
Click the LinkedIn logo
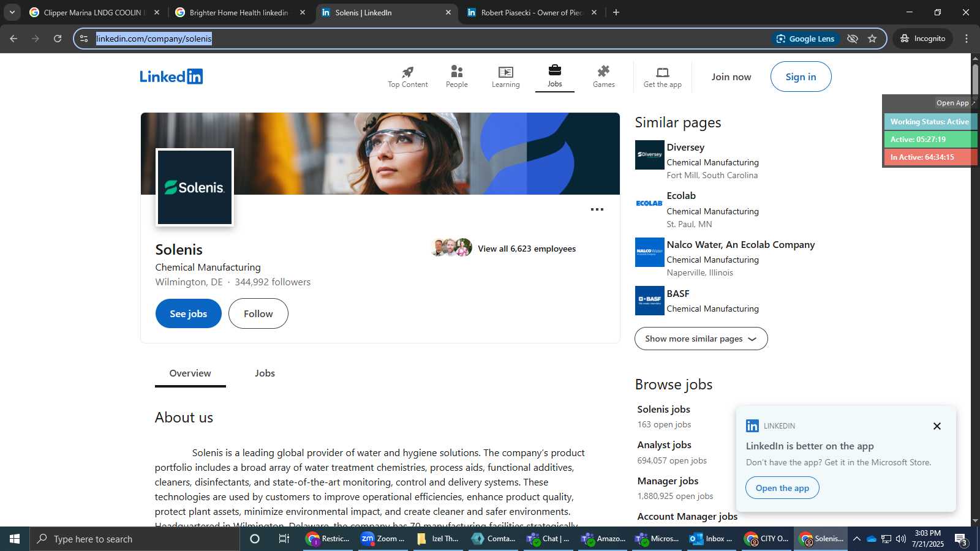pyautogui.click(x=171, y=77)
